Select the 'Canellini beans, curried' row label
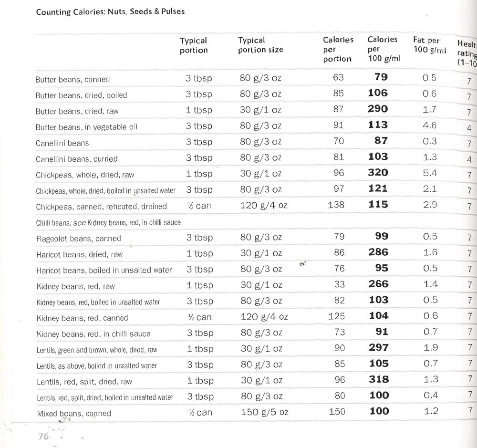 tap(76, 159)
